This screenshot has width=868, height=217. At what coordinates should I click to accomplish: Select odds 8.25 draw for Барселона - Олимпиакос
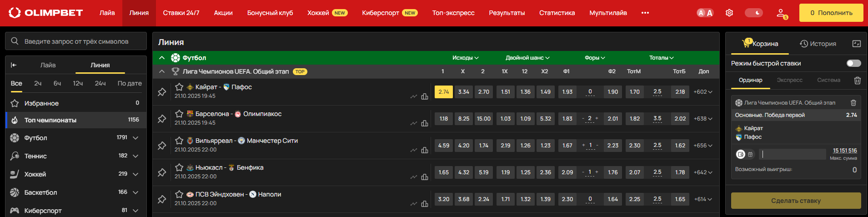tap(464, 119)
